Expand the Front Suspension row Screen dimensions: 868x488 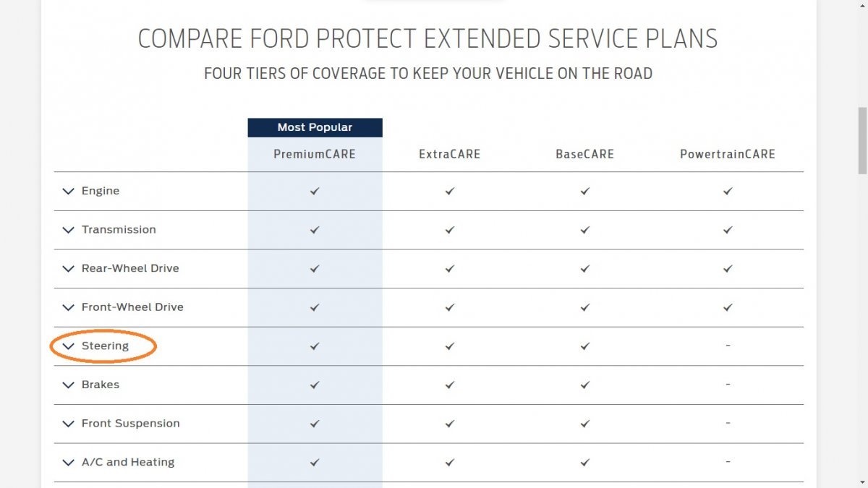[x=68, y=424]
